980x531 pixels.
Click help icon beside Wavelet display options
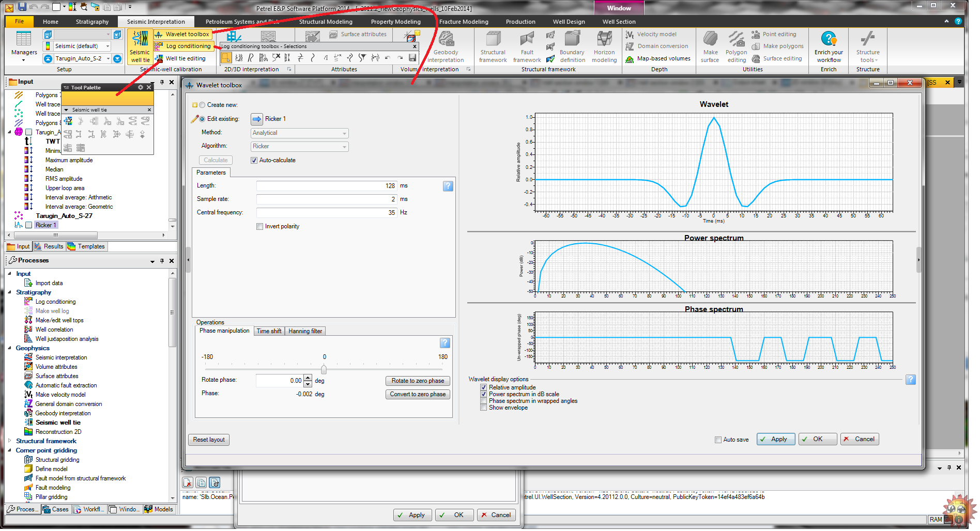[911, 380]
